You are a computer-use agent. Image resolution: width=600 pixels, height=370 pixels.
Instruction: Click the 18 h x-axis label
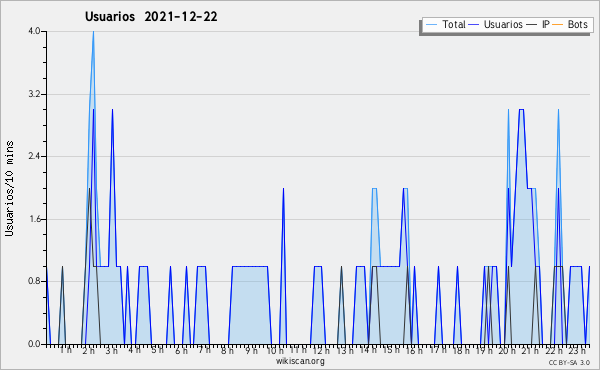point(461,351)
